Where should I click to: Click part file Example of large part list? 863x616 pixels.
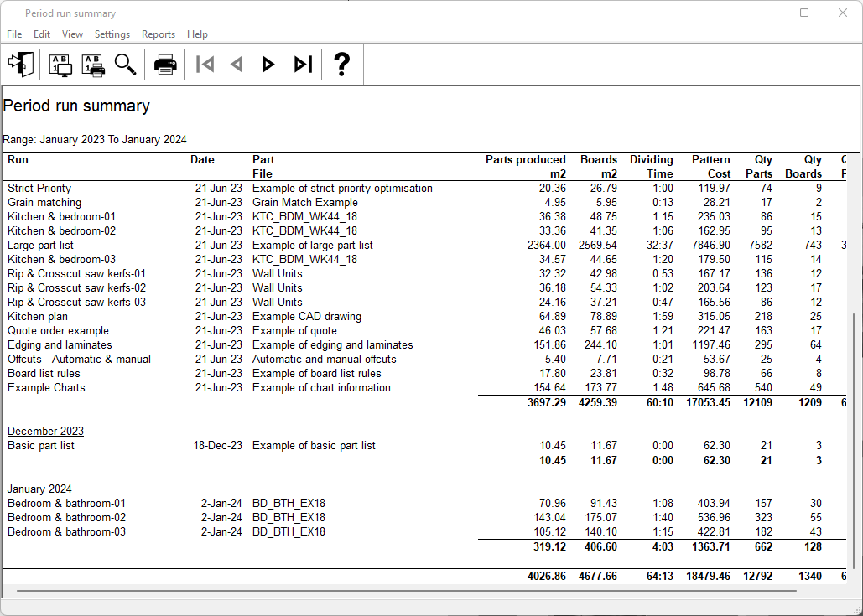pyautogui.click(x=312, y=246)
